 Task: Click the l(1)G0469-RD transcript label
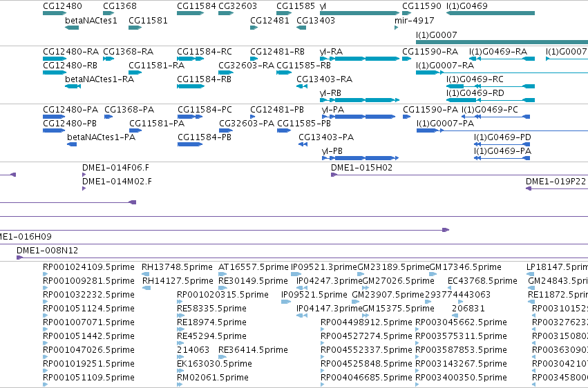coord(475,93)
